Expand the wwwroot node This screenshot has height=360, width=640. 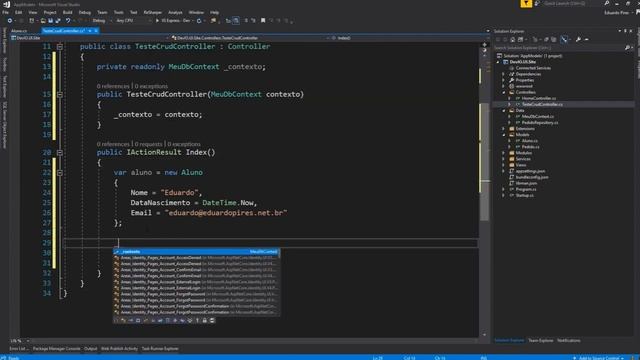[x=503, y=87]
